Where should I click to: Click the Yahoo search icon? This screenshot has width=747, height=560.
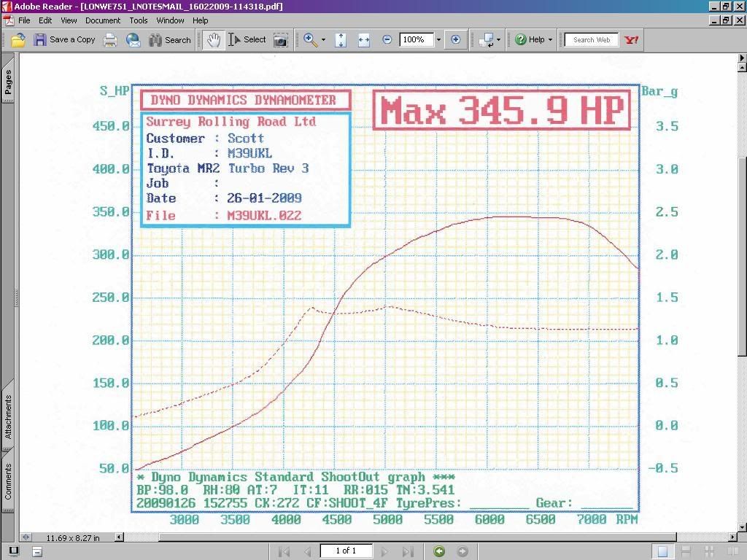(631, 40)
